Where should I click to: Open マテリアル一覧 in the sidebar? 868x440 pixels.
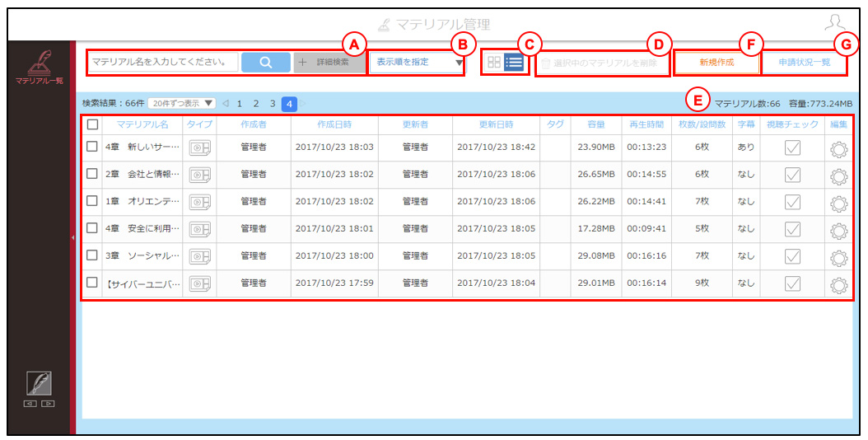coord(40,67)
